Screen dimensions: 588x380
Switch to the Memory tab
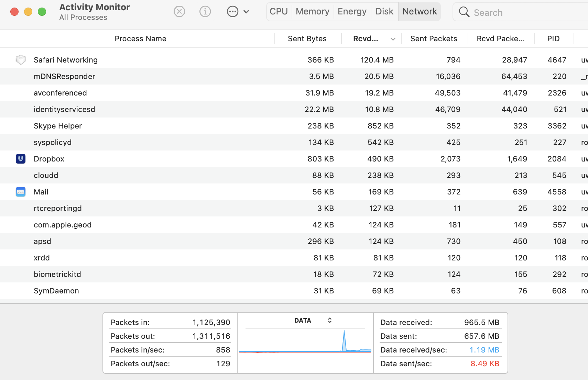[312, 12]
